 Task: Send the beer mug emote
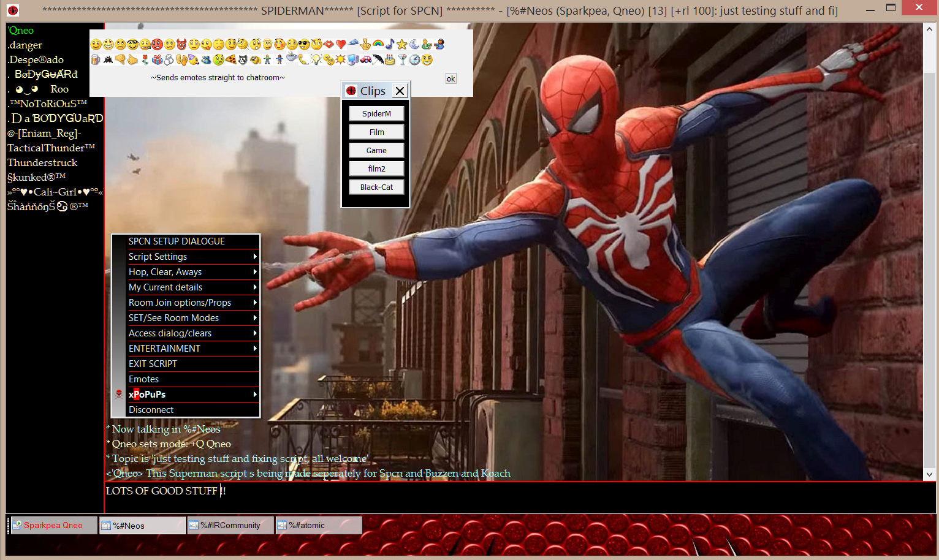tap(96, 59)
